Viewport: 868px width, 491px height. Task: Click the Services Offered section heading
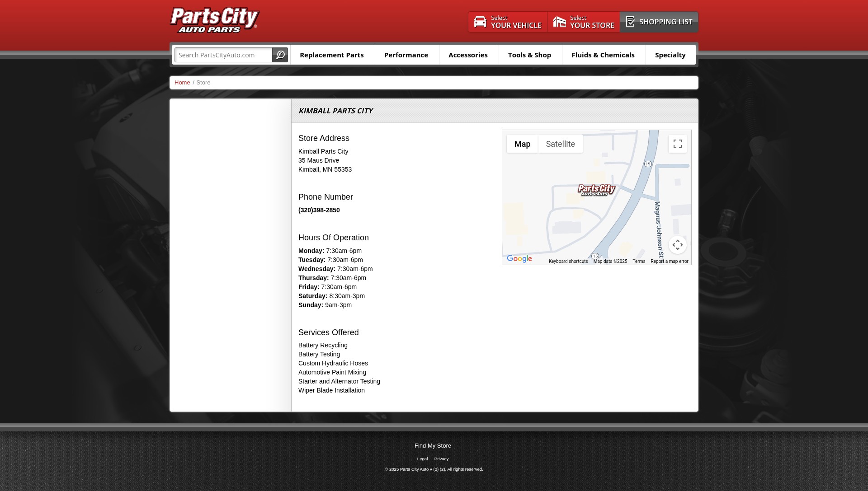329,332
